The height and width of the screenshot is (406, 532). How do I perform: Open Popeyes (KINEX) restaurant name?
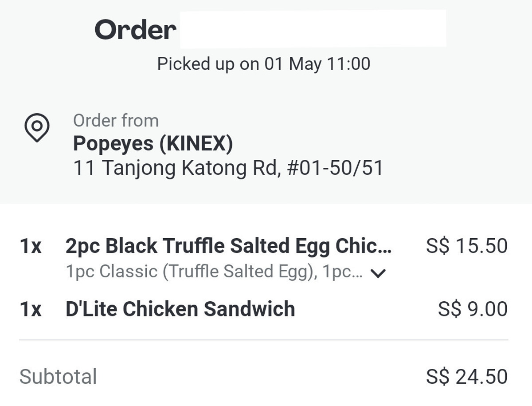[153, 144]
